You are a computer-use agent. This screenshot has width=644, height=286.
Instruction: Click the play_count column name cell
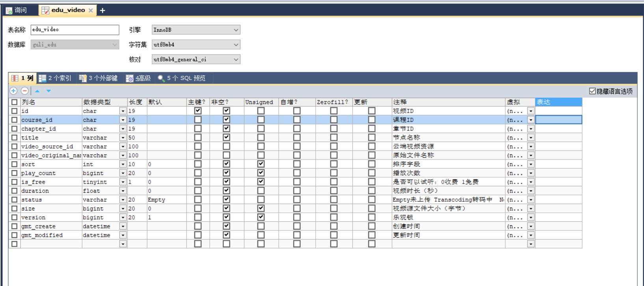point(51,173)
